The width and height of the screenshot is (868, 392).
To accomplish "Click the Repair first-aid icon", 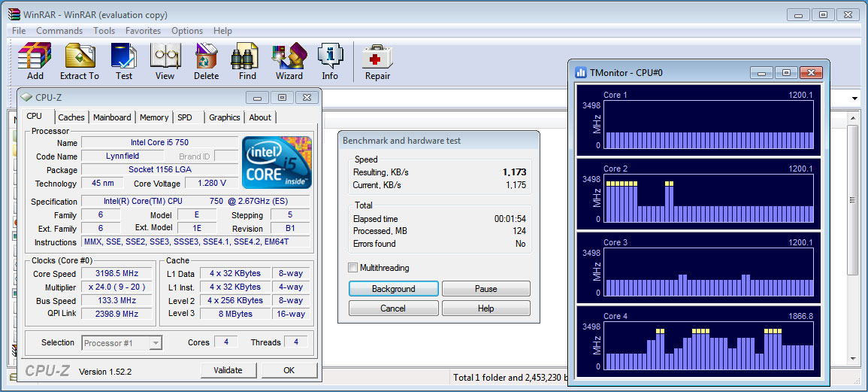I will click(377, 56).
